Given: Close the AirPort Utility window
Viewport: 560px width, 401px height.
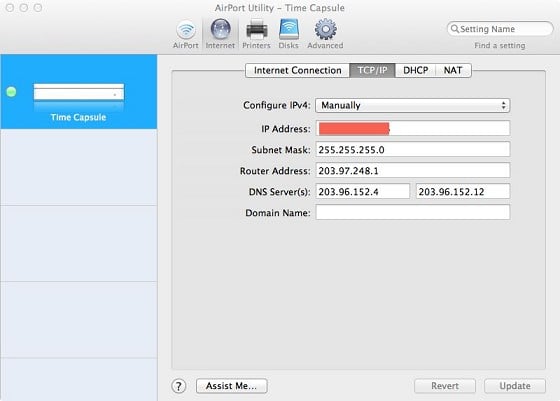Looking at the screenshot, I should tap(10, 7).
